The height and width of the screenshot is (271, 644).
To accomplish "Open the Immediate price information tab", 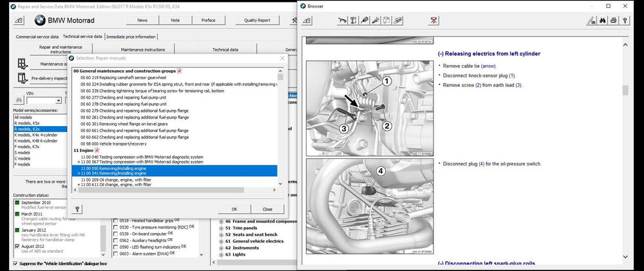I will coord(131,37).
